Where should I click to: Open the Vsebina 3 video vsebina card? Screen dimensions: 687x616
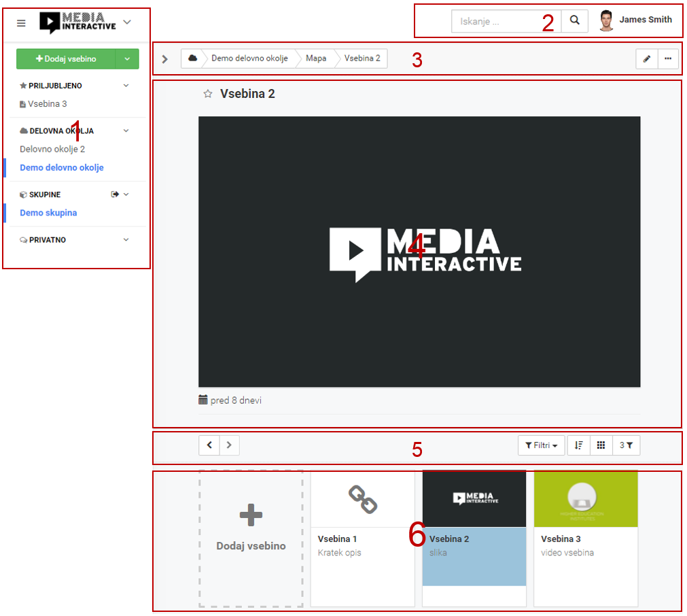click(x=586, y=539)
